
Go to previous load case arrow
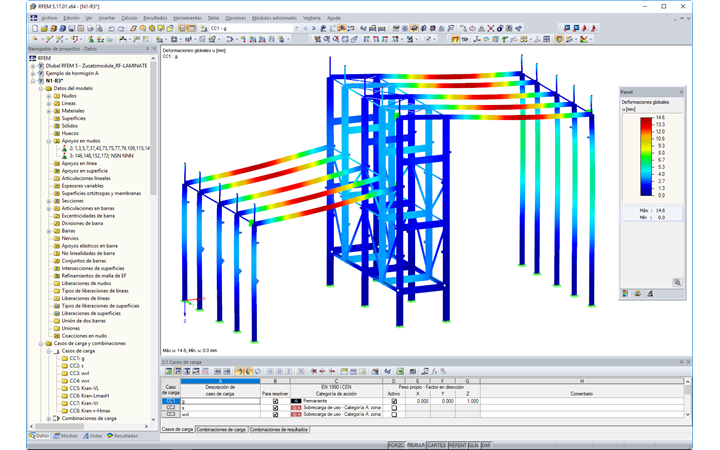coord(305,28)
